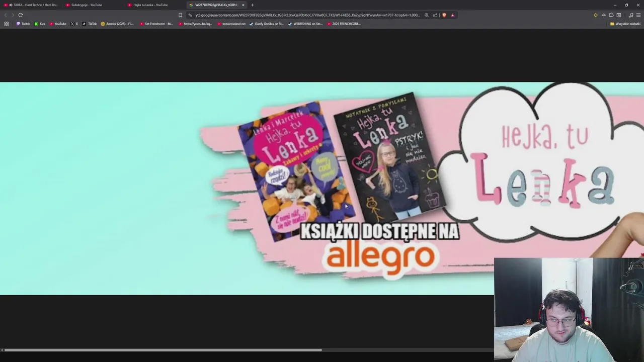The image size is (644, 362).
Task: Open Brave Shields lion icon
Action: tap(444, 15)
